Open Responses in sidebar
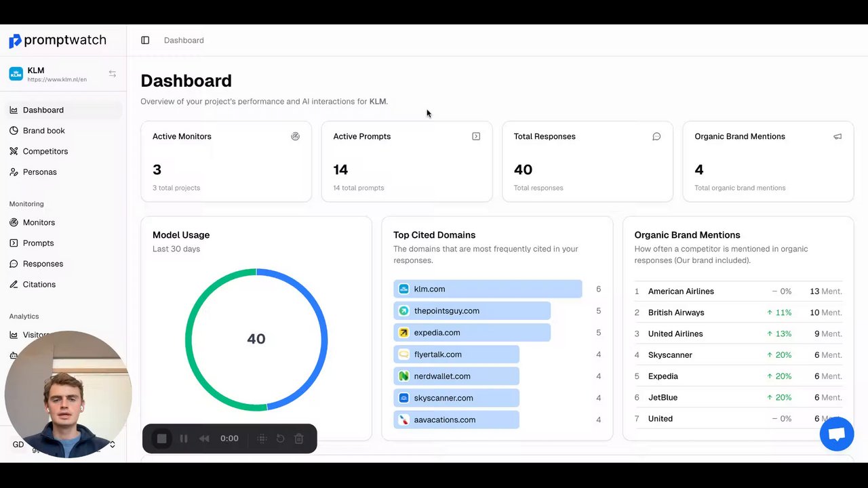 pos(63,264)
